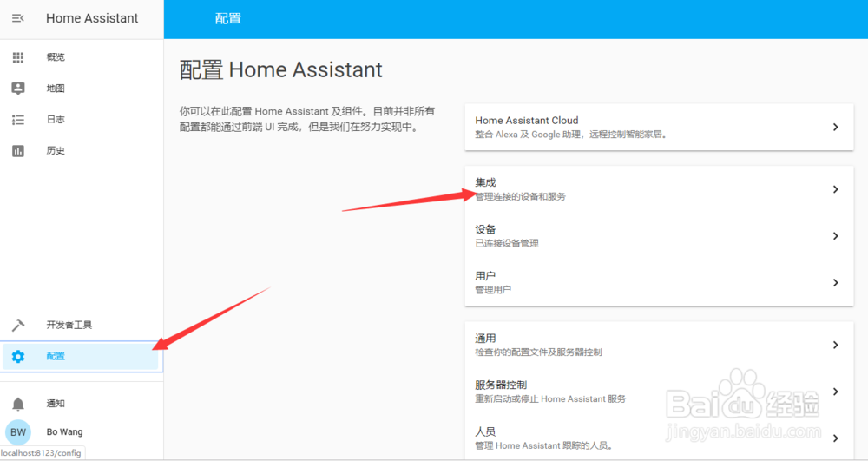Click the BW user avatar
The image size is (868, 461).
(x=18, y=432)
